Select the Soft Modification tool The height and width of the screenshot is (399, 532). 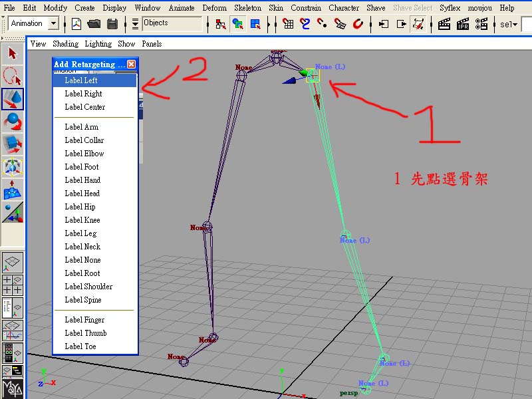[13, 190]
